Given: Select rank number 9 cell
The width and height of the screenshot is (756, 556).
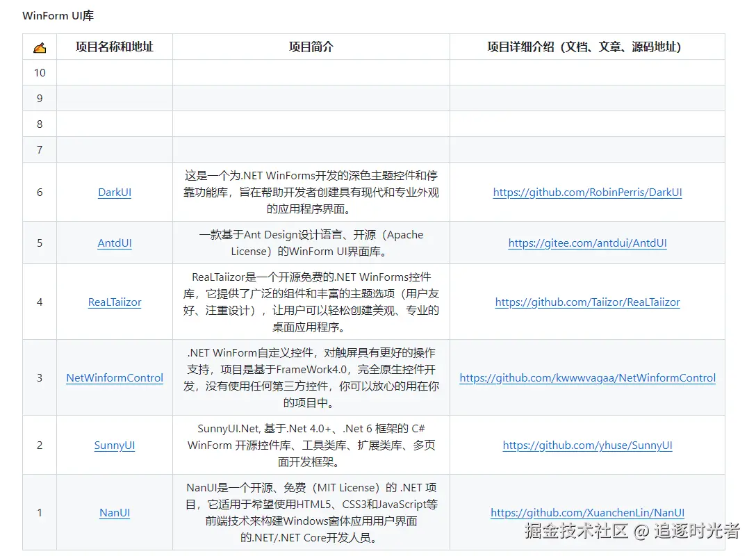Looking at the screenshot, I should coord(40,99).
